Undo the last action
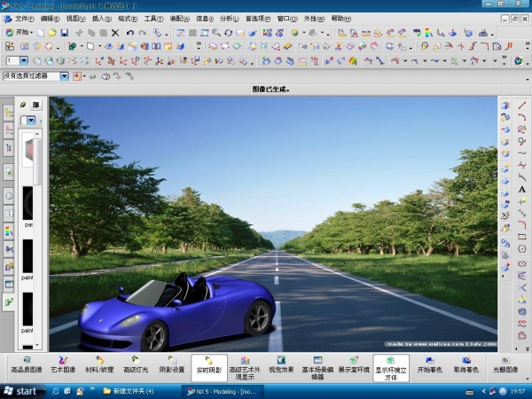The image size is (532, 399). [130, 33]
